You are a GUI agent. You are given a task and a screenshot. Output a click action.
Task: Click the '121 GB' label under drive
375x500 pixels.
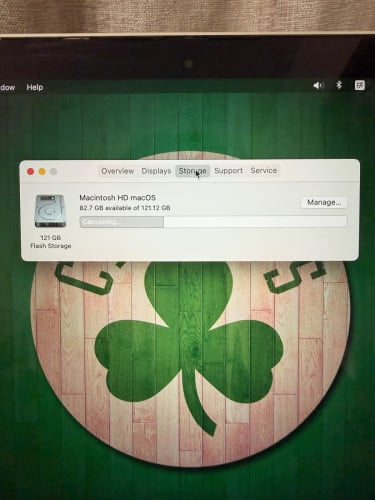pos(50,238)
